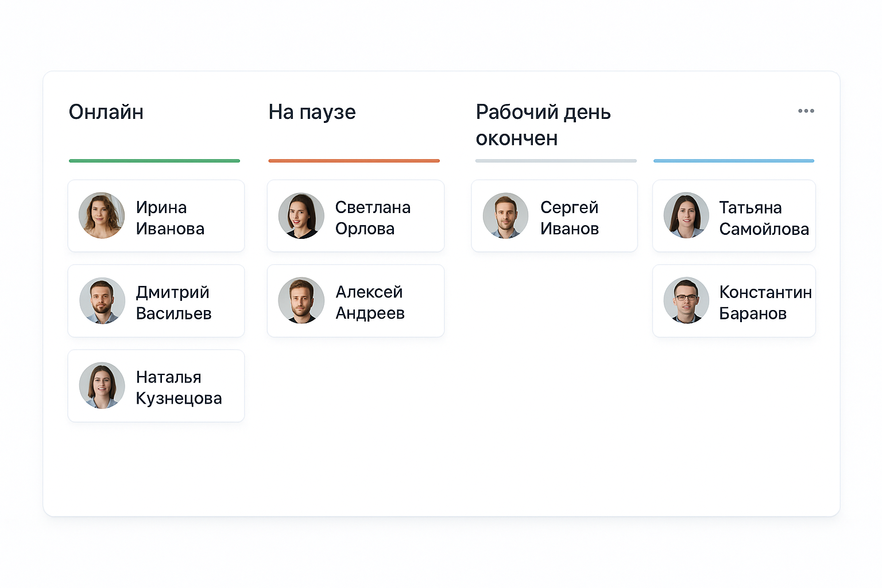The image size is (882, 588).
Task: Select the avatar photo beside Алексей Андреев
Action: tap(301, 300)
